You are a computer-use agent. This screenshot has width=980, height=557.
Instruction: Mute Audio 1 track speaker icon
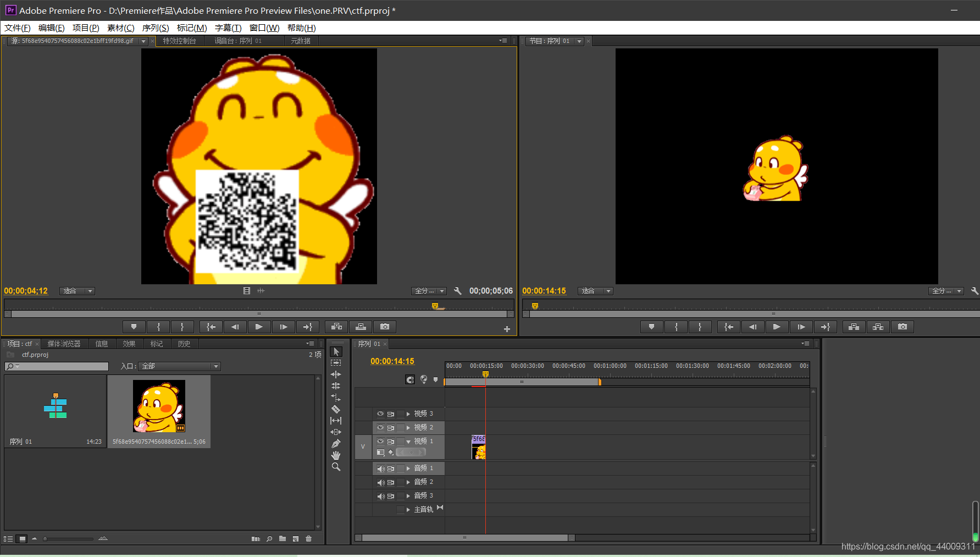click(x=380, y=468)
